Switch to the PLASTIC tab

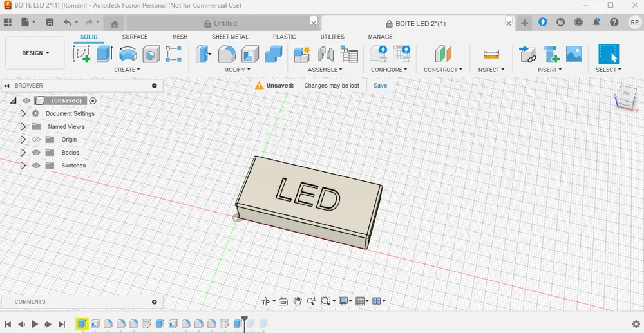pos(284,37)
